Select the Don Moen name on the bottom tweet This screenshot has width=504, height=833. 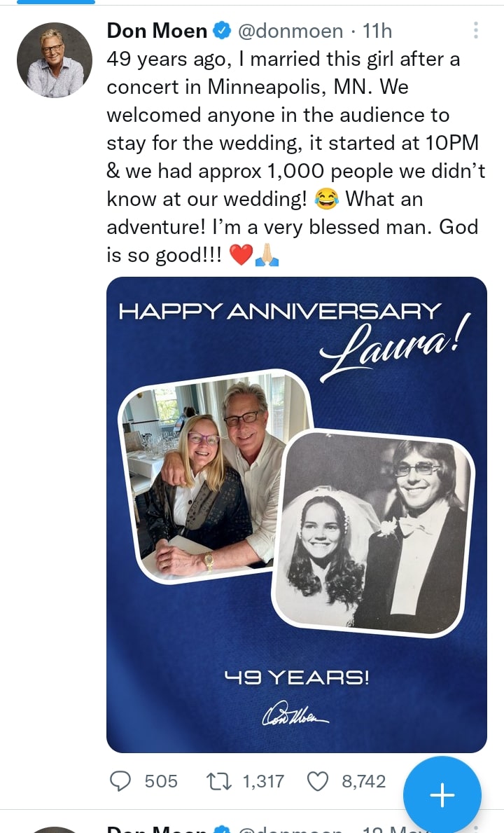click(157, 828)
